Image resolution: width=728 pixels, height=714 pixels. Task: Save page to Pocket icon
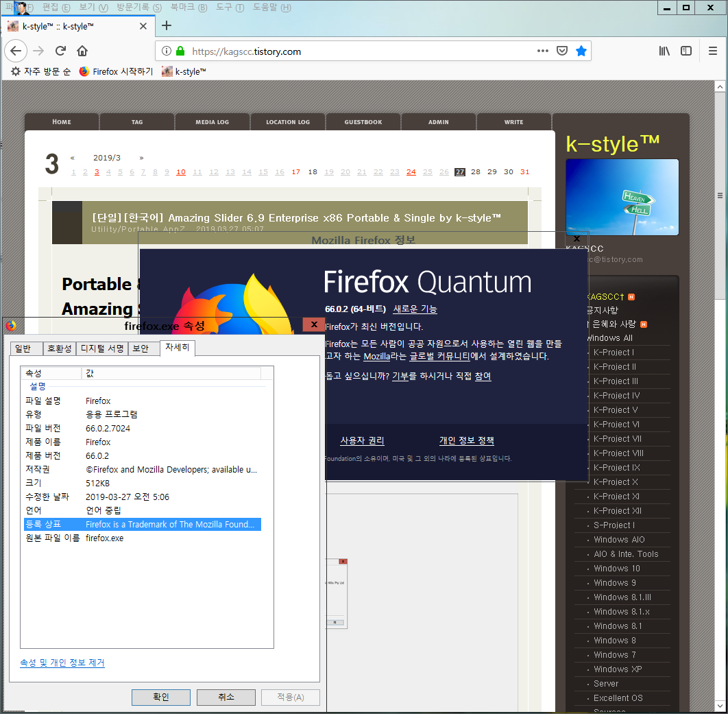coord(562,51)
